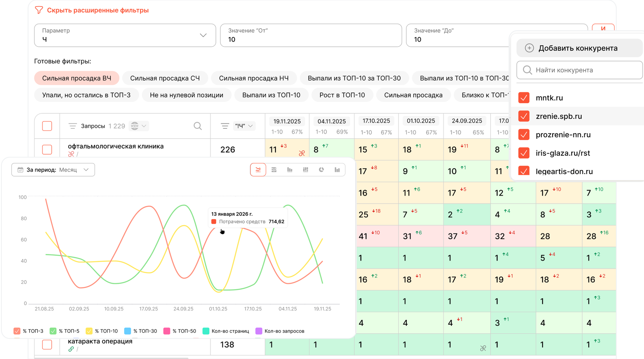644x359 pixels.
Task: Check the офтальмологическая клиника row checkbox
Action: [x=47, y=149]
